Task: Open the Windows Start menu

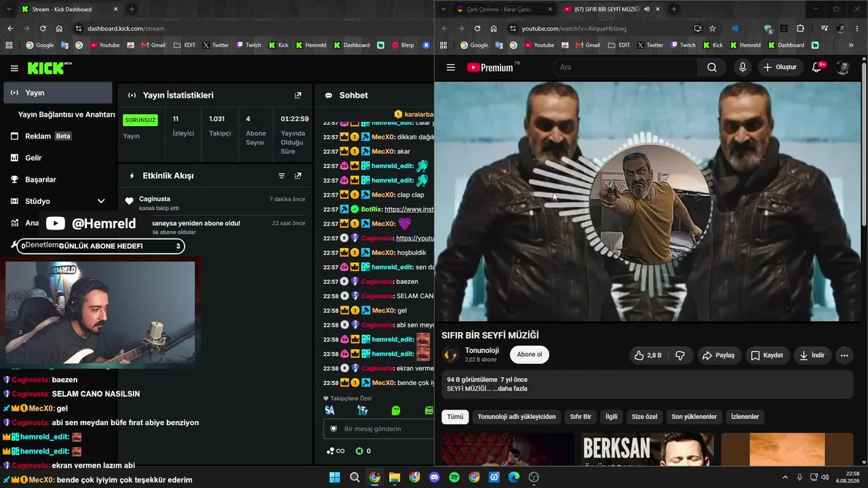Action: coord(335,477)
